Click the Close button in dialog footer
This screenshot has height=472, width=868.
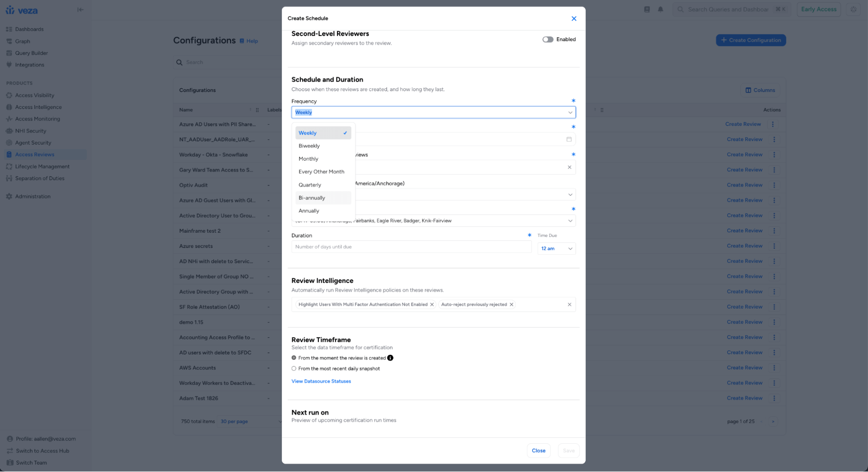pyautogui.click(x=538, y=451)
